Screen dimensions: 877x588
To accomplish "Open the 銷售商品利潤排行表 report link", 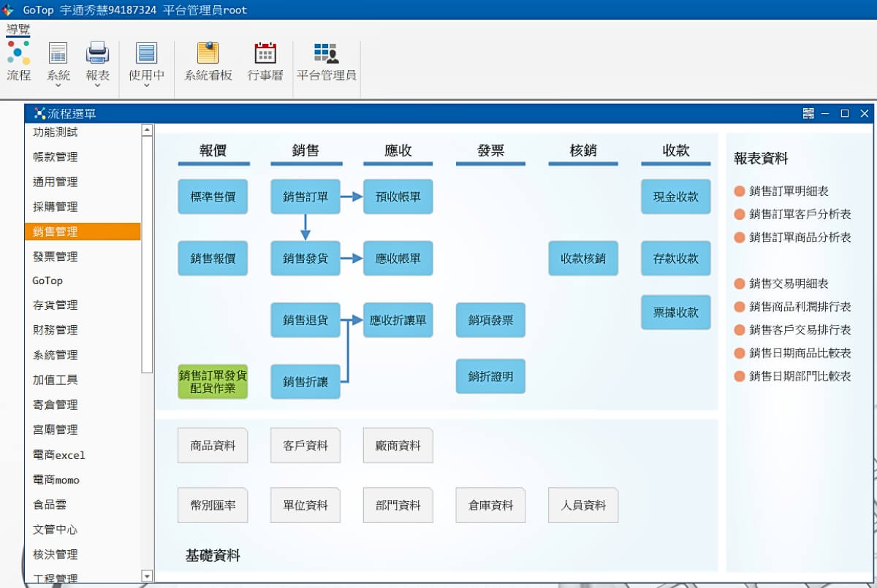I will click(x=800, y=307).
